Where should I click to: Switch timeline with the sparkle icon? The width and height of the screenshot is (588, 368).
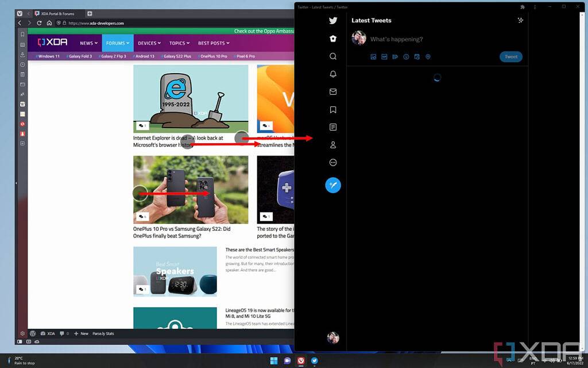[x=520, y=20]
